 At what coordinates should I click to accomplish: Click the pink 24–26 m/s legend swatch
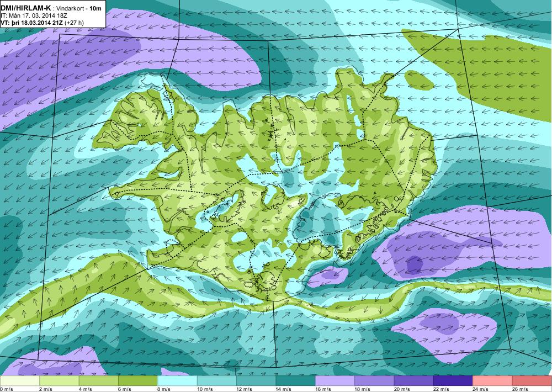point(493,380)
